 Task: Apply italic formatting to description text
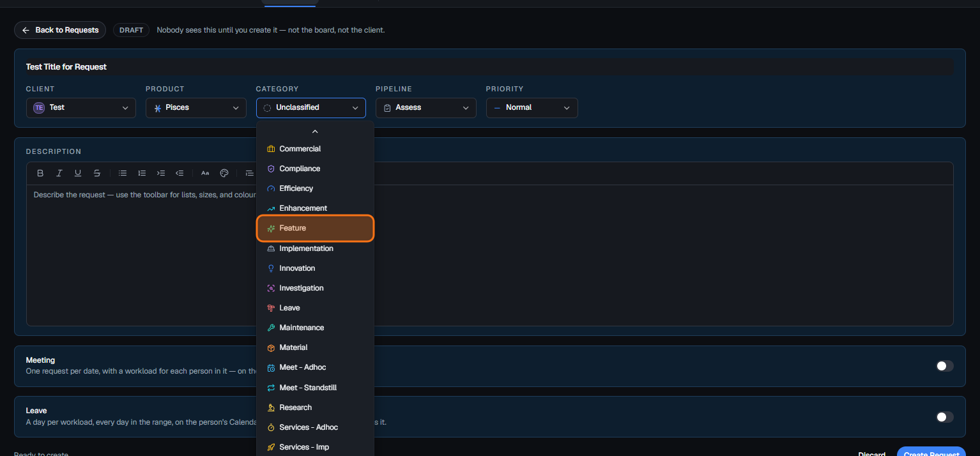(x=59, y=173)
